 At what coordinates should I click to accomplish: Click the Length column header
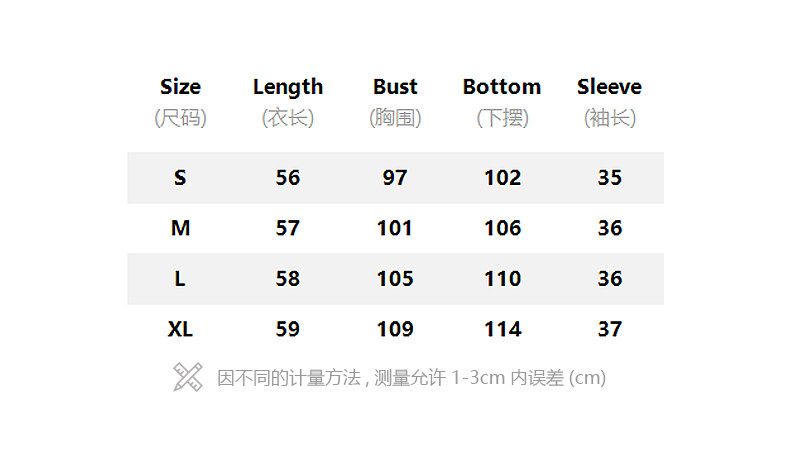(x=288, y=87)
